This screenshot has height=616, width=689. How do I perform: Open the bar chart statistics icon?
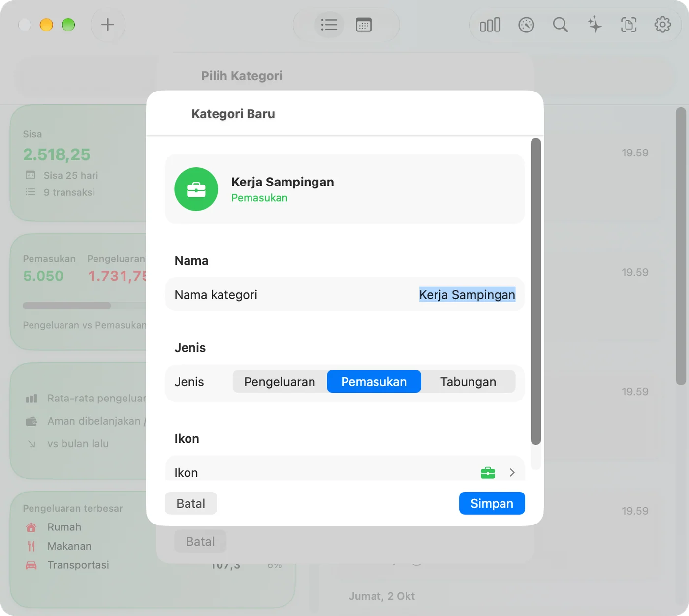490,25
